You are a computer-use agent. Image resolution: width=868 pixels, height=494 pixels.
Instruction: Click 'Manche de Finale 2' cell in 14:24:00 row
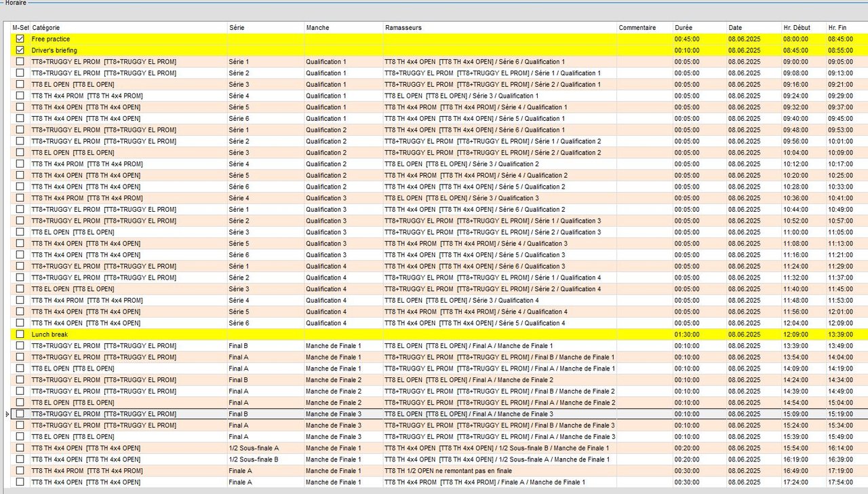point(343,380)
